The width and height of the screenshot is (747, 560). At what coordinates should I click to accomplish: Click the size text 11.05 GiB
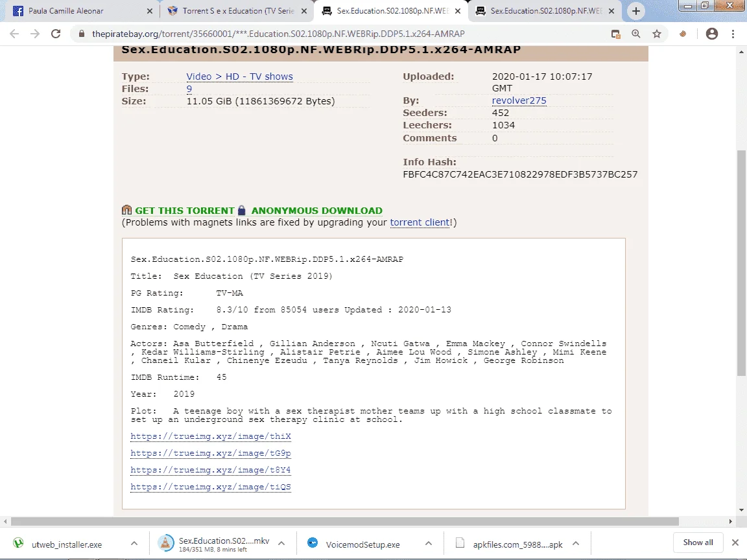coord(261,101)
